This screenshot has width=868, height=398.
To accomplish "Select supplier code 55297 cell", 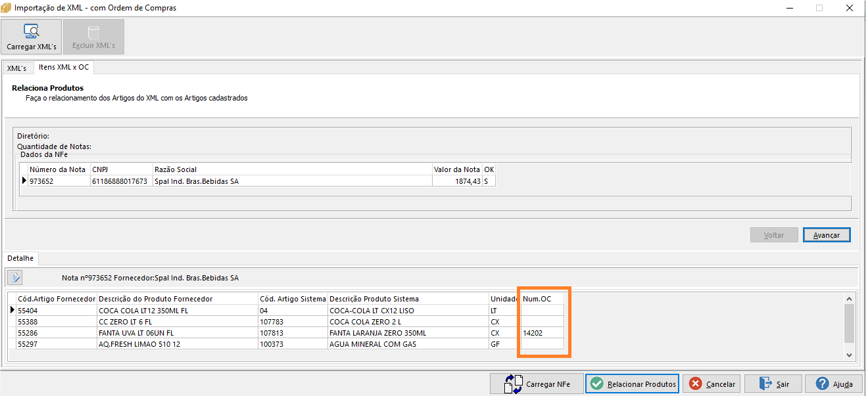I will pos(56,344).
